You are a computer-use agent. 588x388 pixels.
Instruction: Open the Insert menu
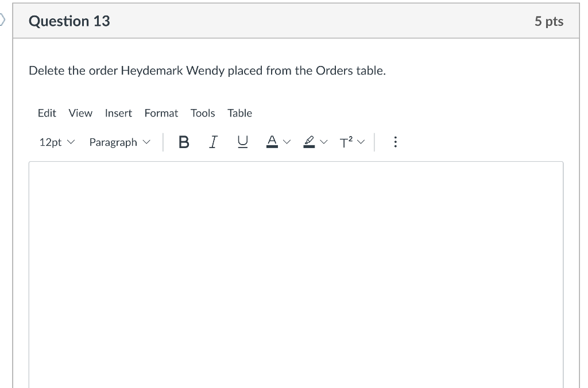118,113
